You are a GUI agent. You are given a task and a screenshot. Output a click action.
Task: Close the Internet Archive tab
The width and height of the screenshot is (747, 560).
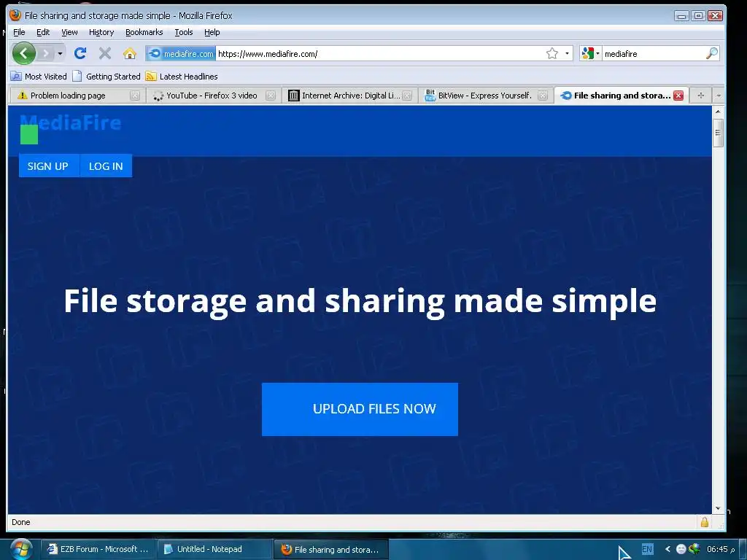coord(407,96)
